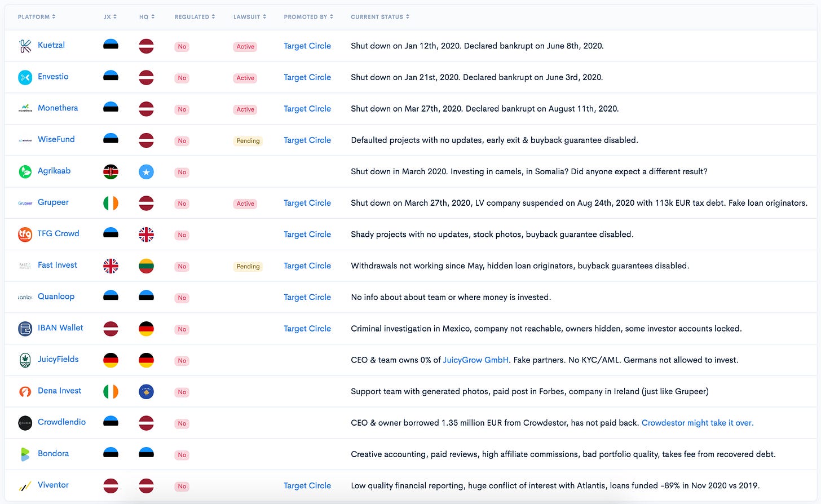Click Somalia flag in Agrikaab row
Screen dimensions: 821x504
pyautogui.click(x=146, y=172)
